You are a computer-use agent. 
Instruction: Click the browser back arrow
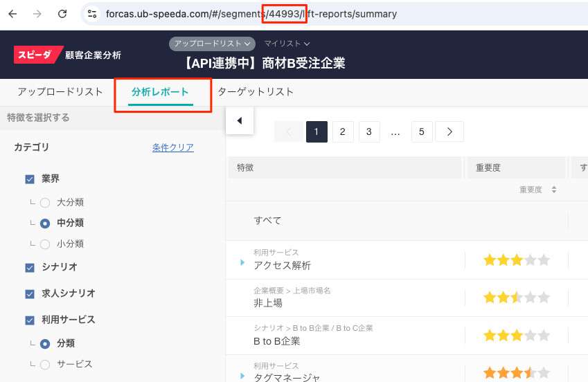(x=15, y=14)
